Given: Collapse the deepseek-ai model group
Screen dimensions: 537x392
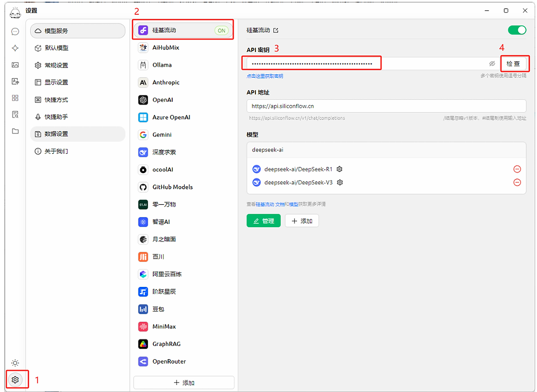Looking at the screenshot, I should pos(386,150).
